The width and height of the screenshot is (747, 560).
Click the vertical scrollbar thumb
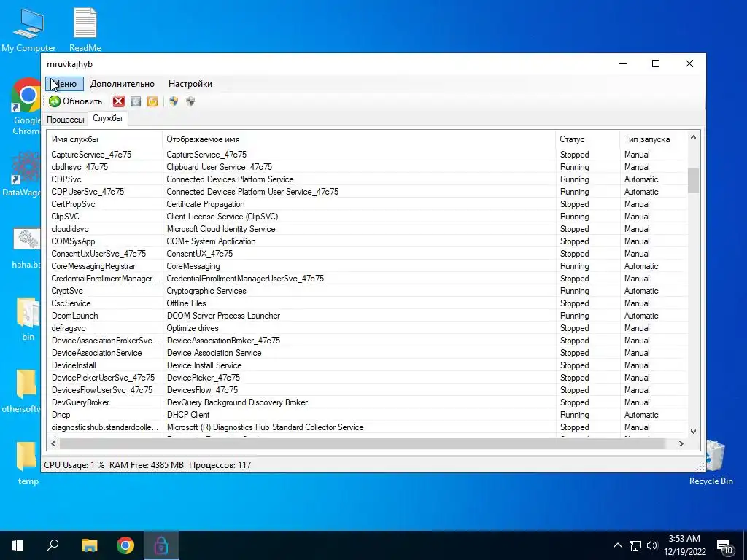[x=693, y=180]
